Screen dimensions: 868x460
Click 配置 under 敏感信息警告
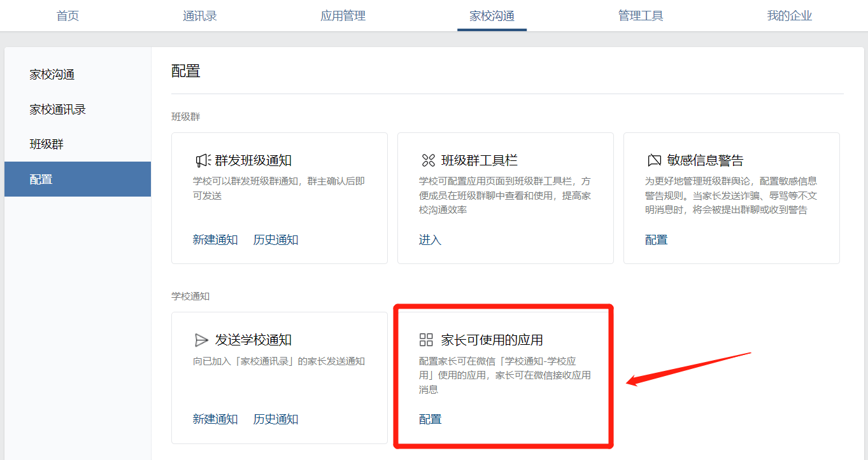pyautogui.click(x=657, y=240)
